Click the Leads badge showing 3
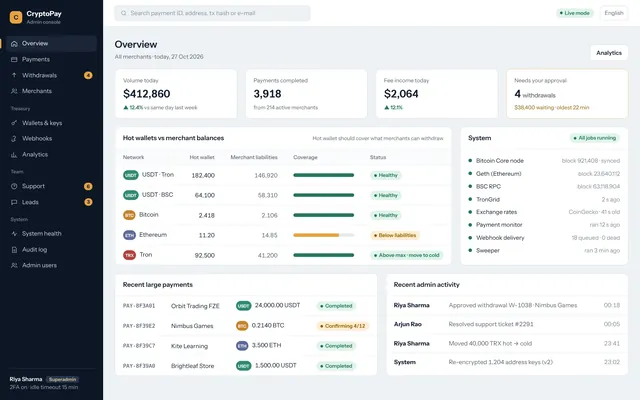640x400 pixels. click(88, 202)
